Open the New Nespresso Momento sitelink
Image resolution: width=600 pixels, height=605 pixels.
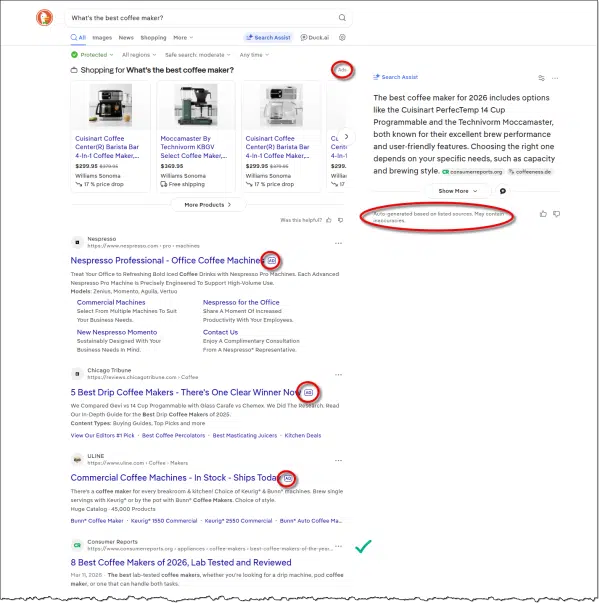click(x=117, y=332)
